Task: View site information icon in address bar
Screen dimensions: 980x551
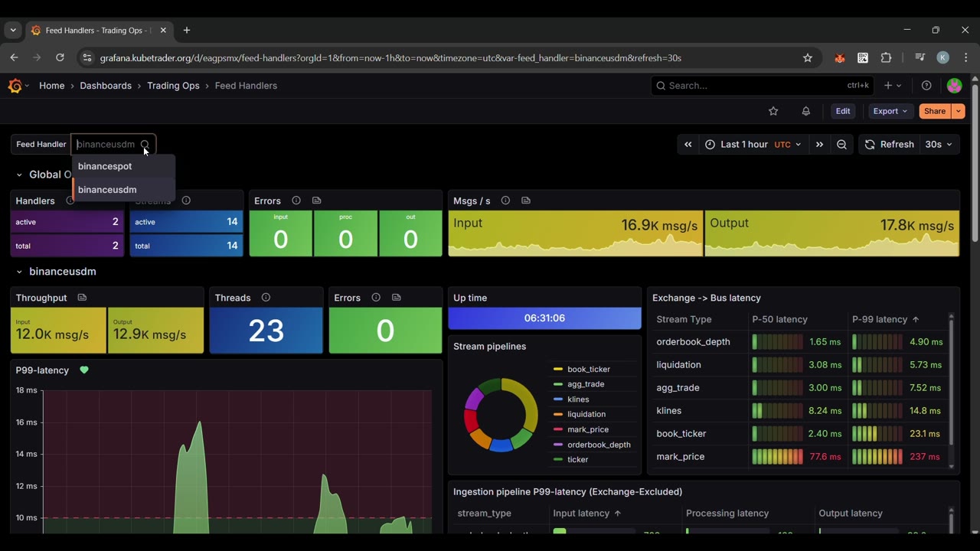Action: [x=87, y=58]
